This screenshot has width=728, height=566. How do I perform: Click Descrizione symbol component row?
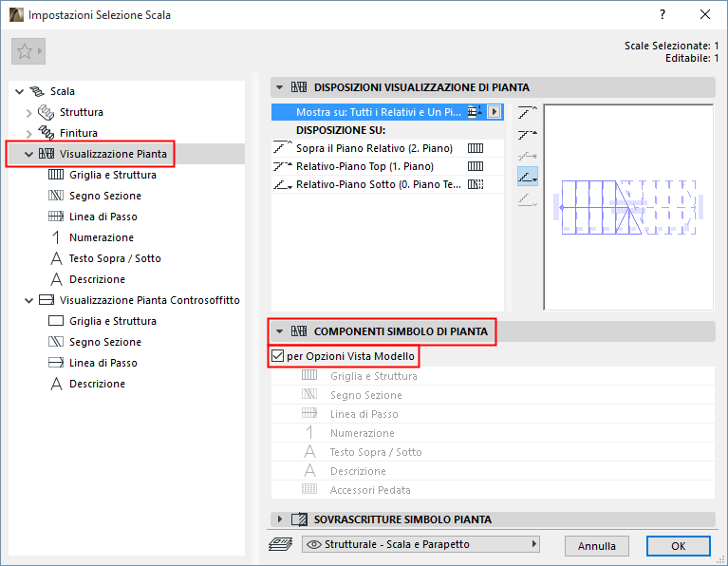[493, 471]
